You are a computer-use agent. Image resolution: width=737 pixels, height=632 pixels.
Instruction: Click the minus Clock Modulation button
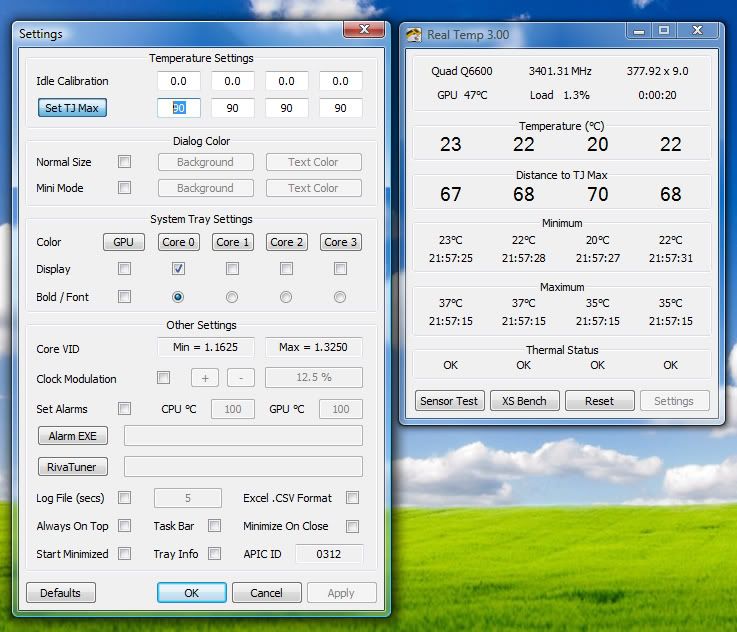pos(241,378)
